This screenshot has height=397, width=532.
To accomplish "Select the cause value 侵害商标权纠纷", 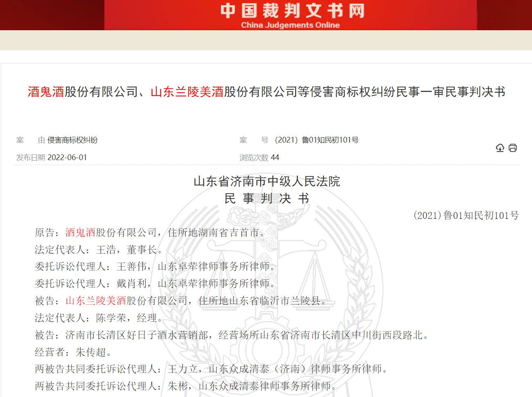I will (x=72, y=140).
